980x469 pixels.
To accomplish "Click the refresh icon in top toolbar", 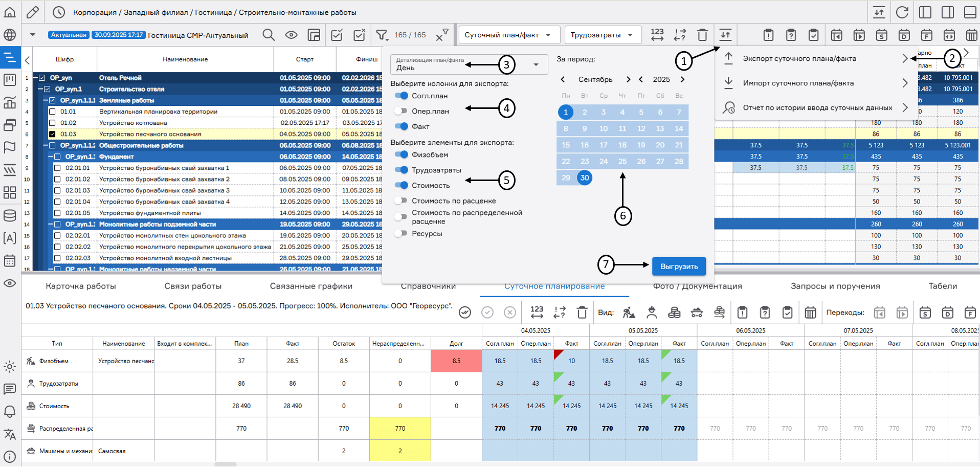I will [x=902, y=12].
